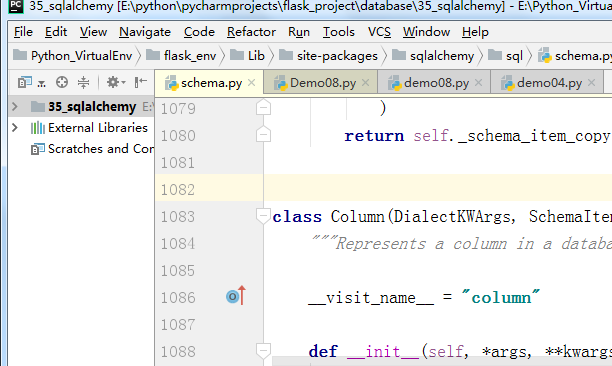
Task: Collapse the class Column fold at line 1083
Action: point(263,216)
